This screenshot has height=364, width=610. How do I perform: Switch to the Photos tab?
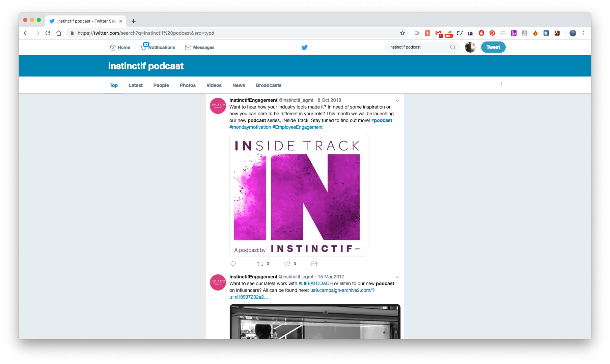coord(188,85)
